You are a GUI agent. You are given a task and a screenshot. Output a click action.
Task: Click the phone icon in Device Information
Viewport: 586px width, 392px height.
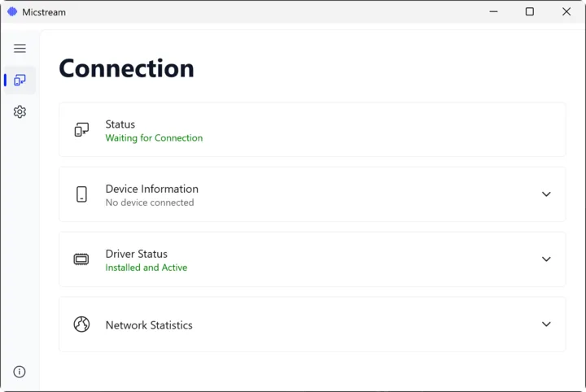coord(81,194)
